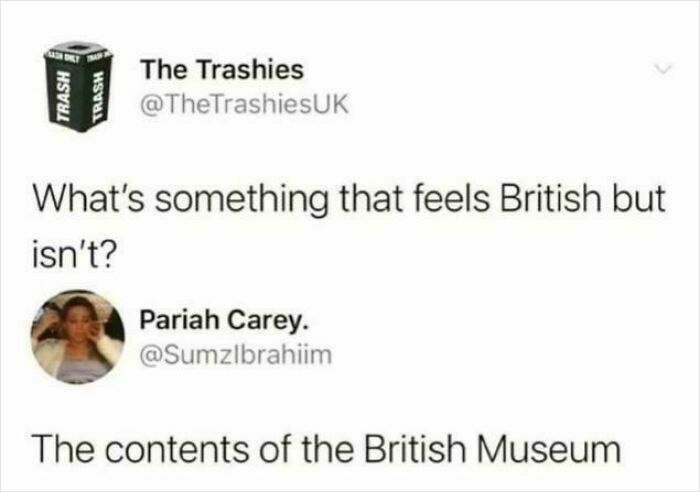The height and width of the screenshot is (492, 700).
Task: View Pariah Carey's profile picture
Action: click(78, 337)
